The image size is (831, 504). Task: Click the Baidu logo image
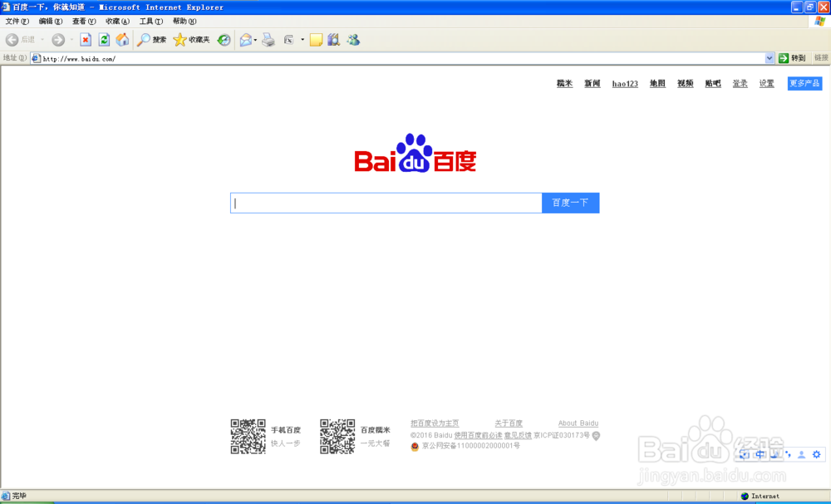click(415, 153)
